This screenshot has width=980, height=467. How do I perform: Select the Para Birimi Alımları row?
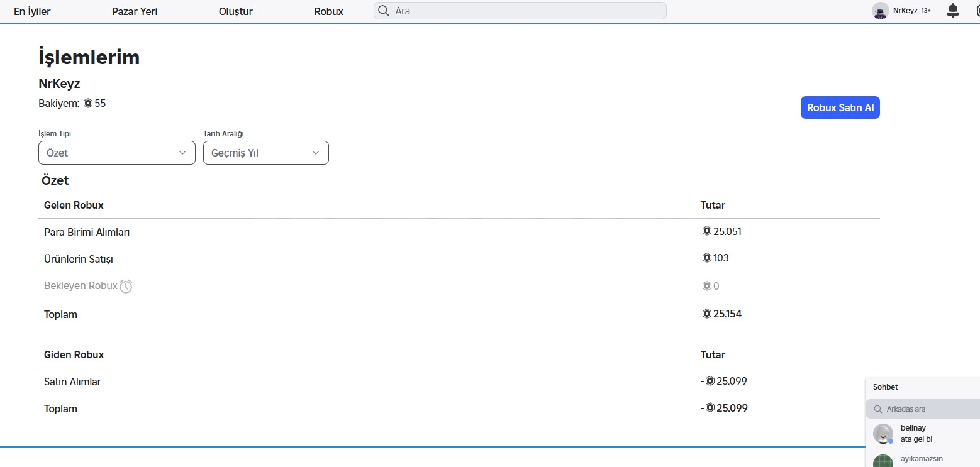pos(459,232)
